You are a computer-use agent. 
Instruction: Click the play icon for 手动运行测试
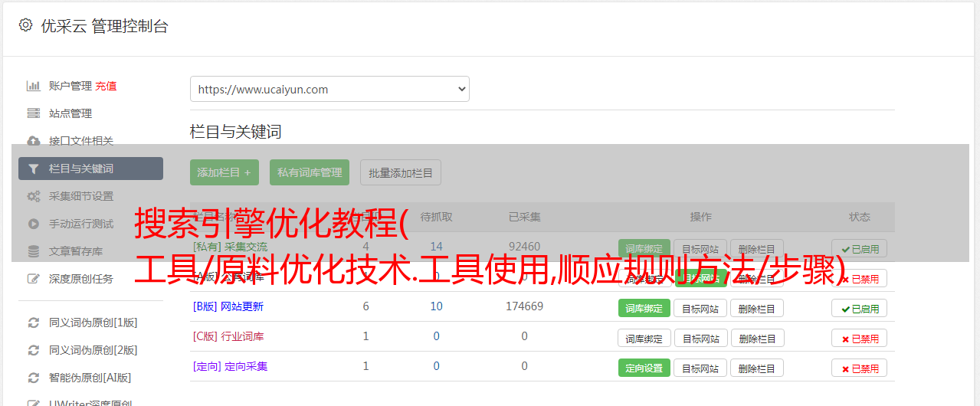(34, 224)
